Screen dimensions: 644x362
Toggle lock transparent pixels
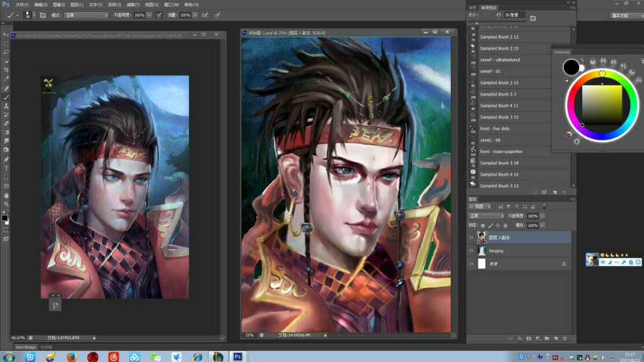(483, 226)
